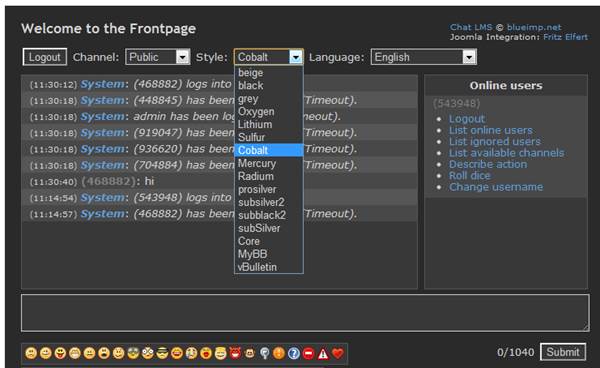Viewport: 600px width, 368px height.
Task: Open the Fritz Elfert link
Action: point(566,37)
